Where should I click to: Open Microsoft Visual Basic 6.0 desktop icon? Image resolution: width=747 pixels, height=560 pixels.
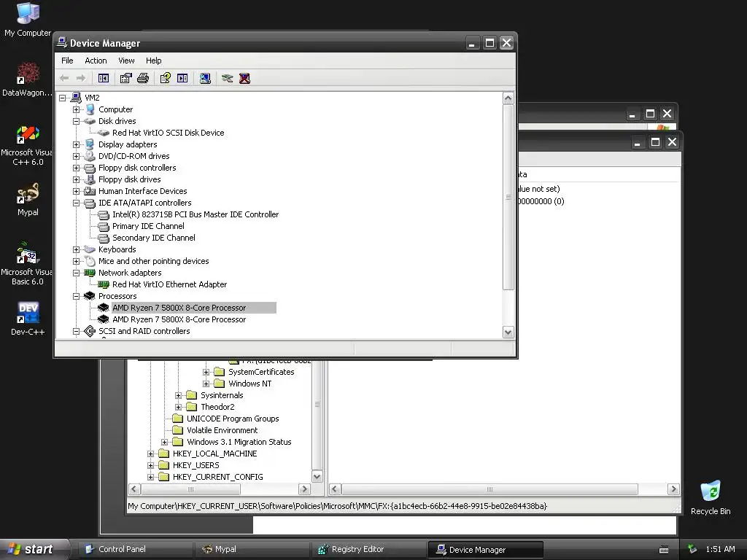[x=28, y=264]
